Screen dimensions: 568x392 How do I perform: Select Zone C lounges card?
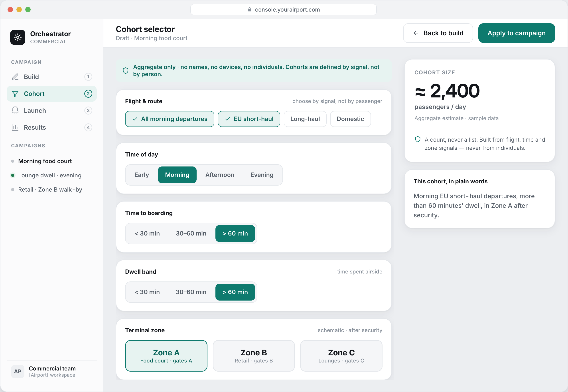(341, 356)
